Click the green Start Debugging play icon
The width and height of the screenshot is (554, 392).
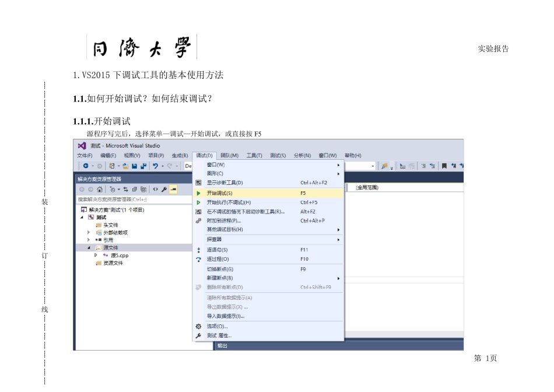pyautogui.click(x=198, y=193)
